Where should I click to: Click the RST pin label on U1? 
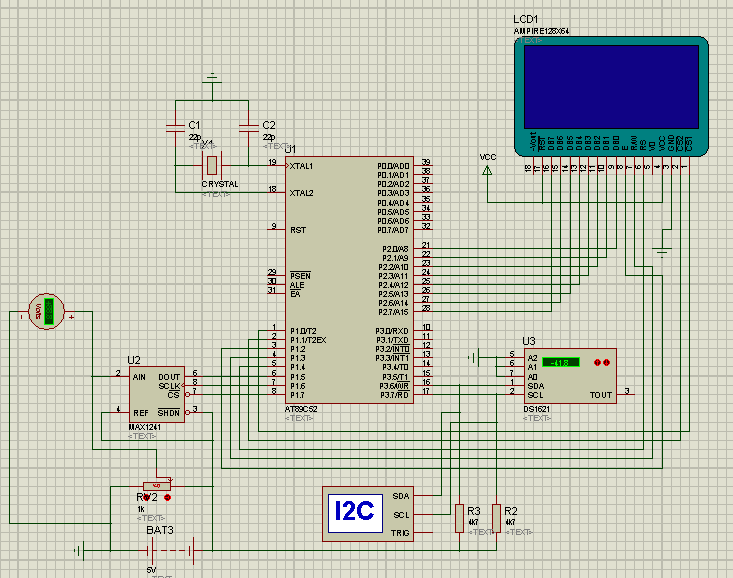(298, 230)
